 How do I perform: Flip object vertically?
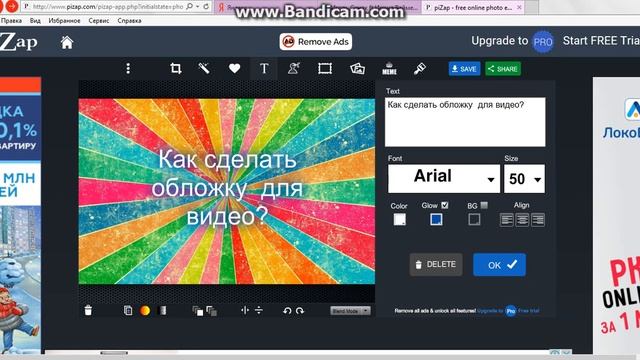coord(259,311)
